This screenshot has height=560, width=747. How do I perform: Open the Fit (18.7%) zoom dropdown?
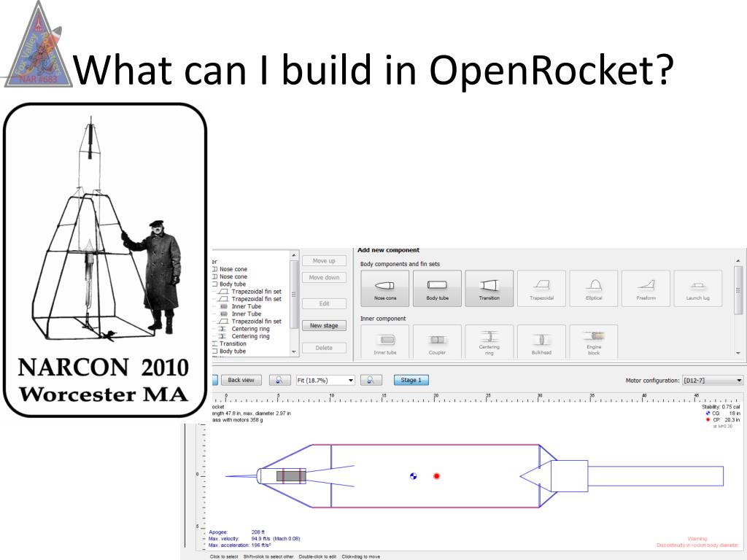(x=325, y=381)
